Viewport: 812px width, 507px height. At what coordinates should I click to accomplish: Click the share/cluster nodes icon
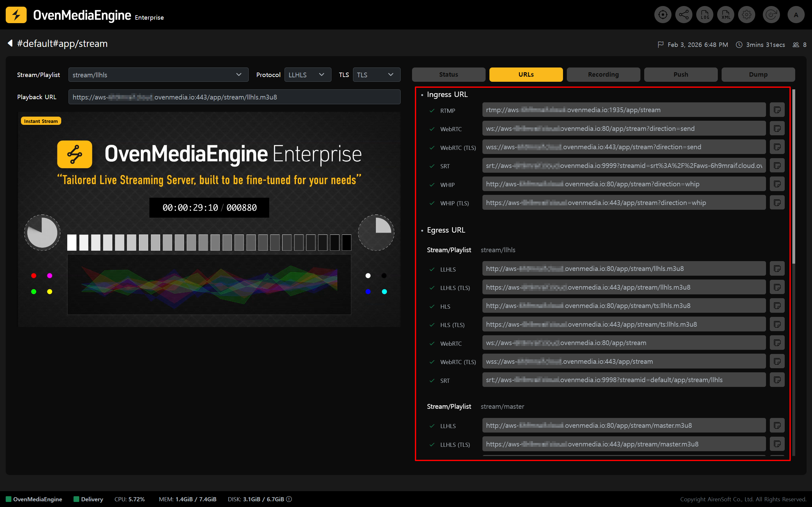(684, 15)
